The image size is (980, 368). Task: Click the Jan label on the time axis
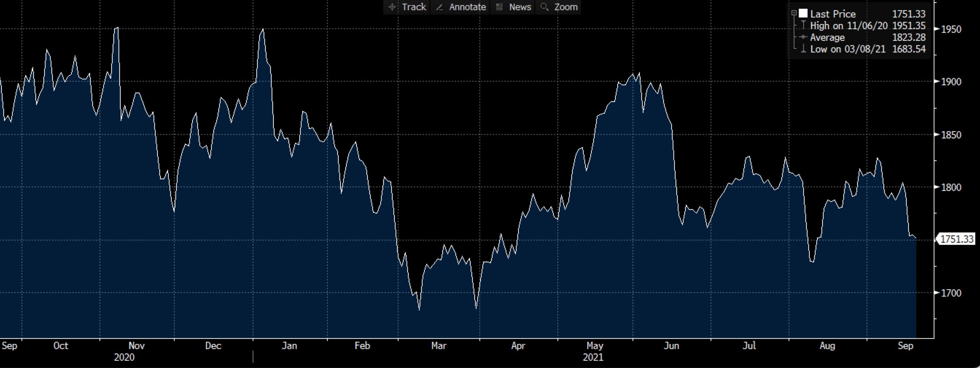(289, 346)
